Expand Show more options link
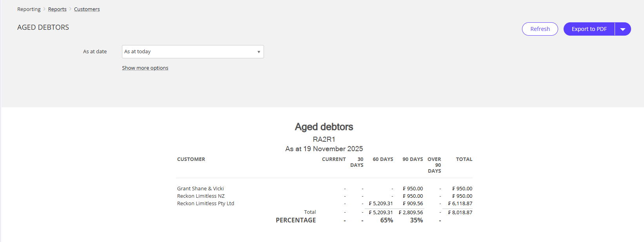644x242 pixels. 145,68
